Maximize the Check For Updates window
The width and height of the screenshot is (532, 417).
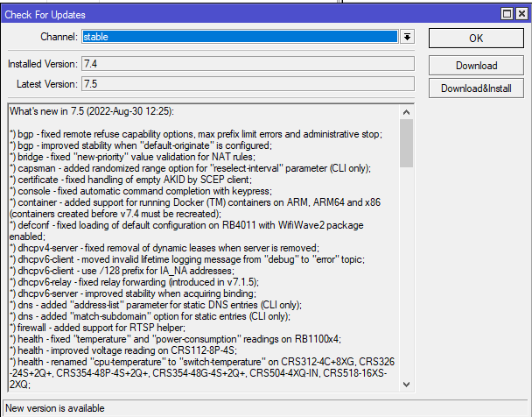[x=507, y=14]
